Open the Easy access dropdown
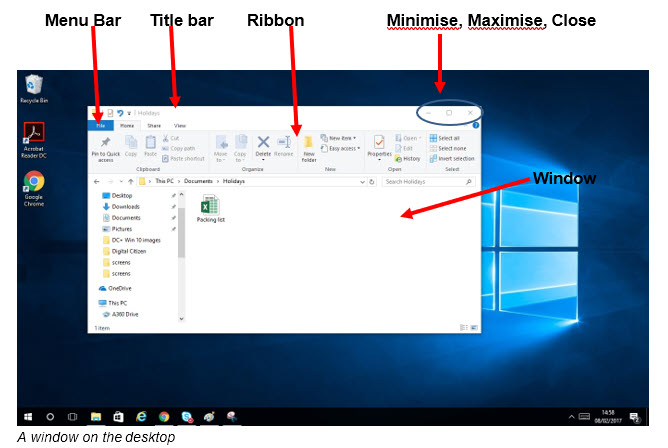The height and width of the screenshot is (448, 668). pyautogui.click(x=340, y=149)
